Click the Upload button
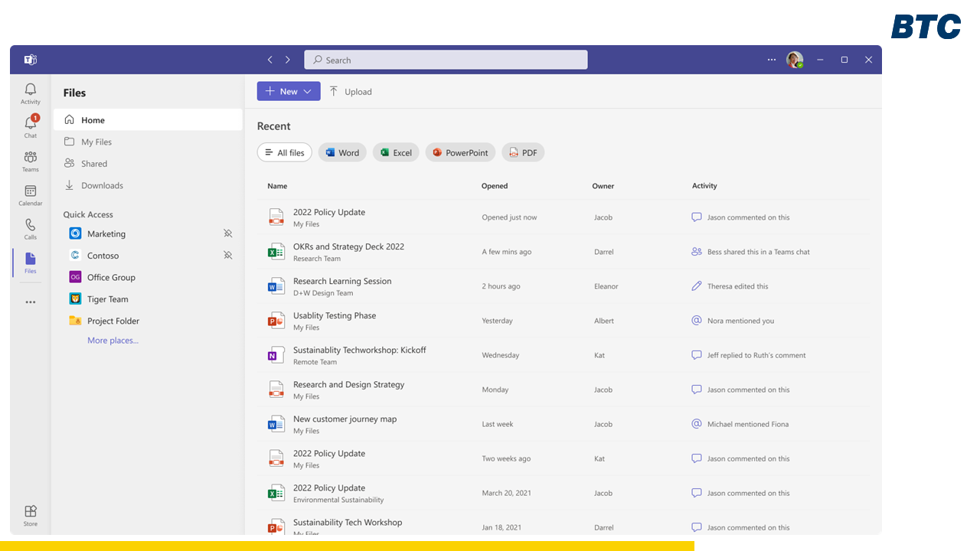Image resolution: width=980 pixels, height=551 pixels. coord(351,92)
